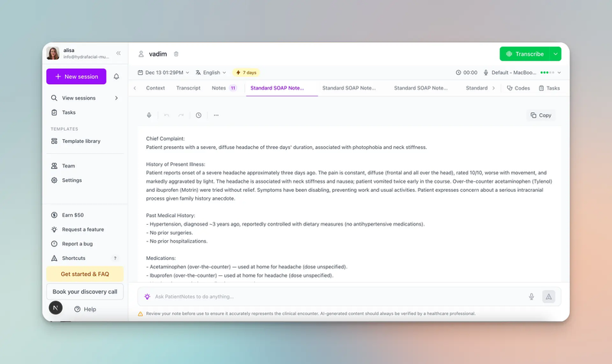
Task: Click the patient person icon beside vadim
Action: point(141,54)
